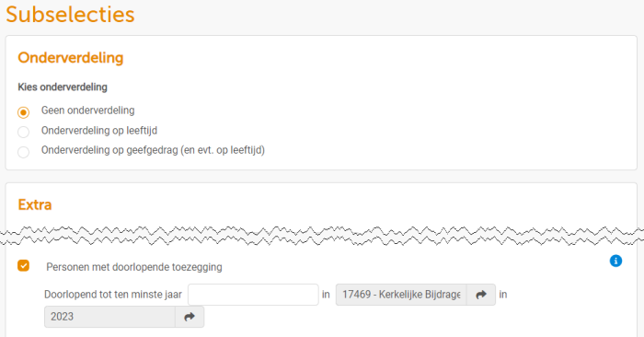
Task: Click the word in before the 17469 field
Action: coord(326,295)
